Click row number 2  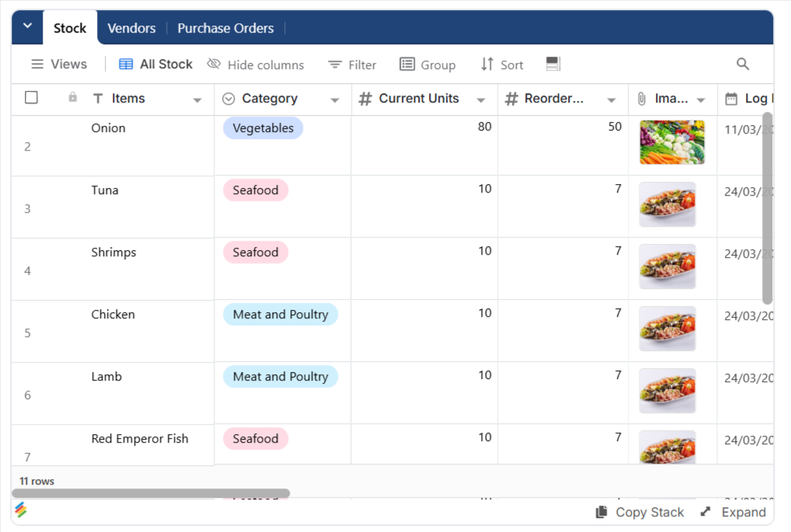tap(27, 147)
